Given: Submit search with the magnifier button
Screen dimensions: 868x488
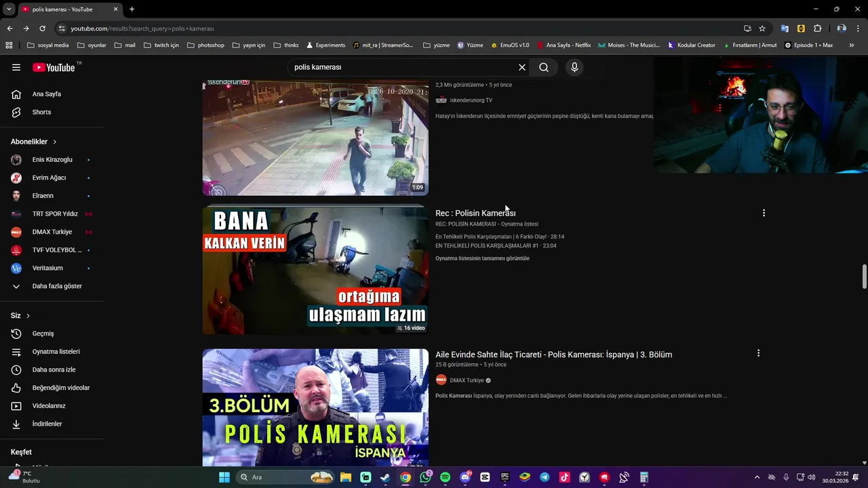Looking at the screenshot, I should coord(544,67).
